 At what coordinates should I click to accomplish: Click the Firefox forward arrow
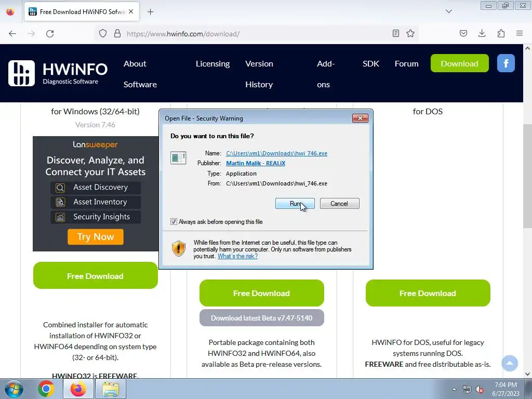coord(31,34)
